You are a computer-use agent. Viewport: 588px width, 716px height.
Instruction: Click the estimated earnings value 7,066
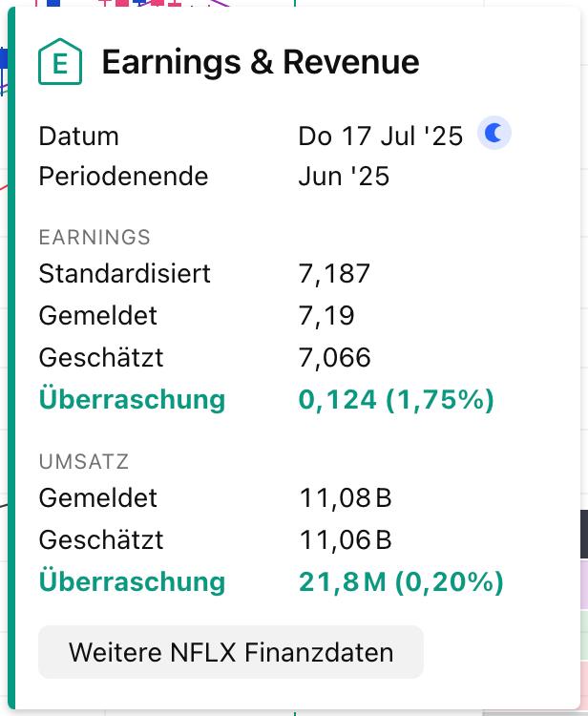334,358
